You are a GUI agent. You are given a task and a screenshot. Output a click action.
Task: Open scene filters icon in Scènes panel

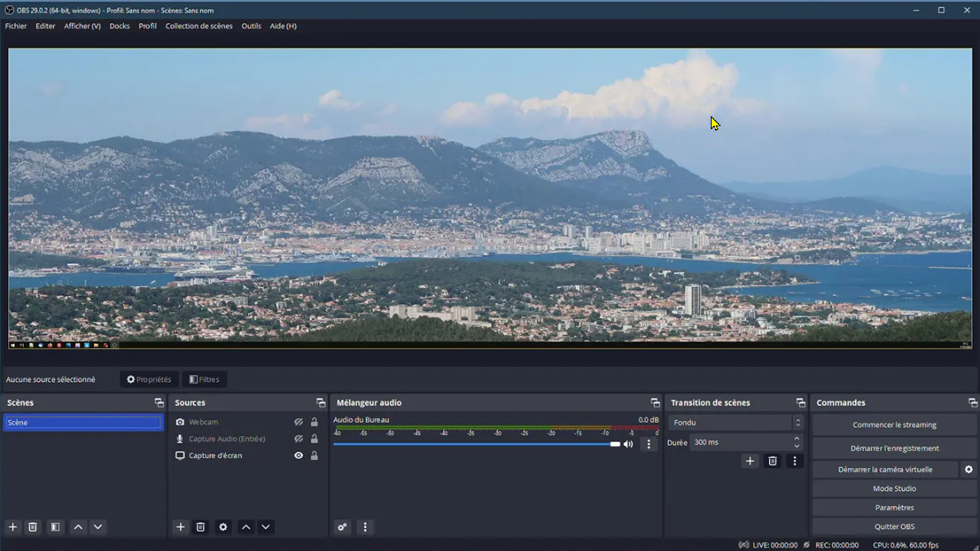point(55,527)
